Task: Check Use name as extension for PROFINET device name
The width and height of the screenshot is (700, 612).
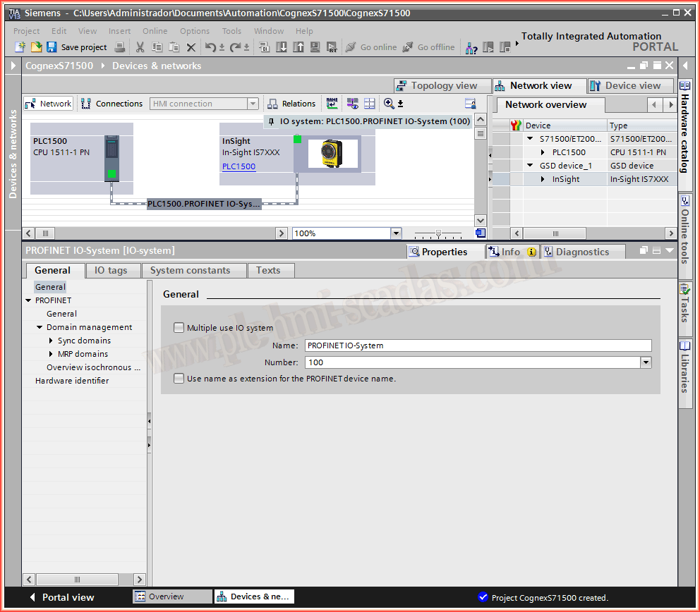Action: click(179, 379)
